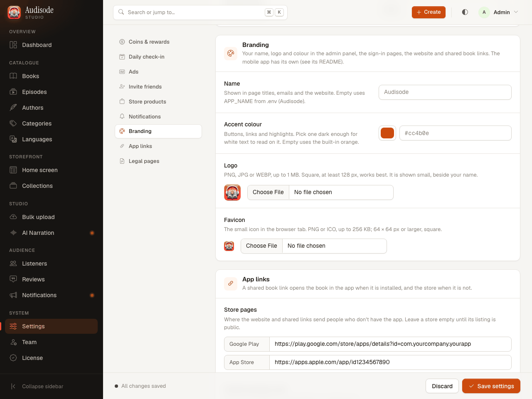Discard the unsaved changes
This screenshot has width=532, height=399.
(442, 386)
